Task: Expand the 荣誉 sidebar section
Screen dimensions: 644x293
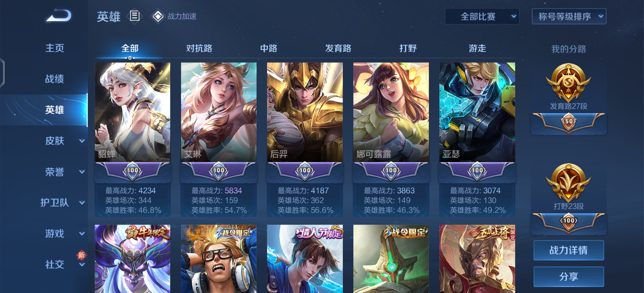Action: point(82,172)
